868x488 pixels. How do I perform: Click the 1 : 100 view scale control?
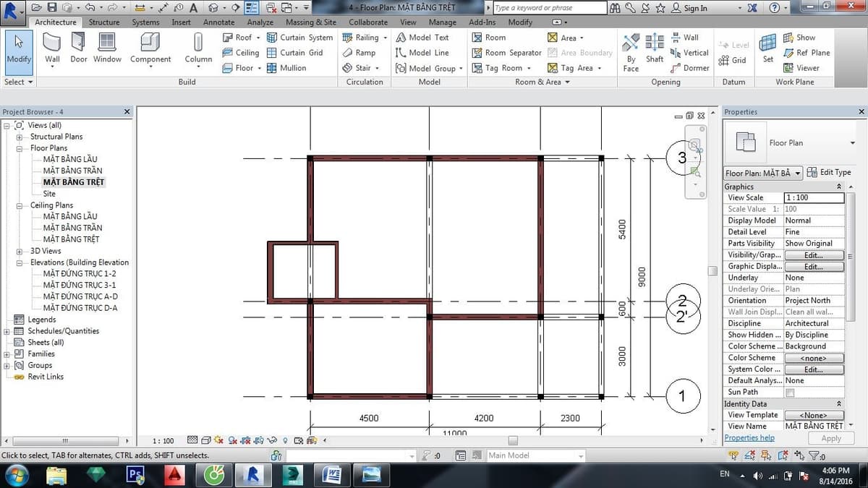click(163, 440)
